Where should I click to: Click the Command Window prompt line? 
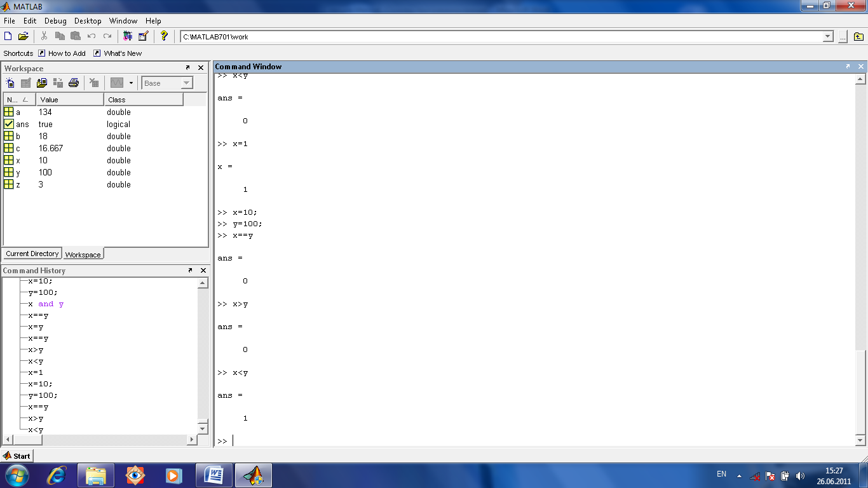(x=534, y=441)
